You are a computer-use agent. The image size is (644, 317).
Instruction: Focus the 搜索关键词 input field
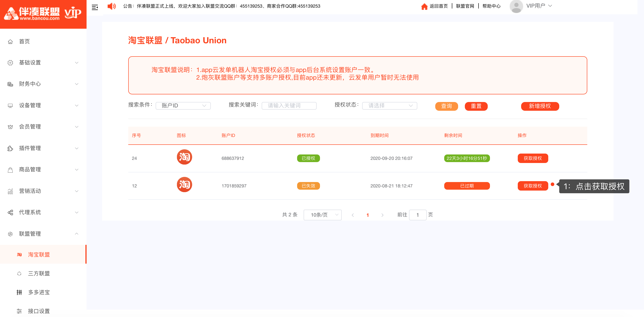click(x=289, y=106)
